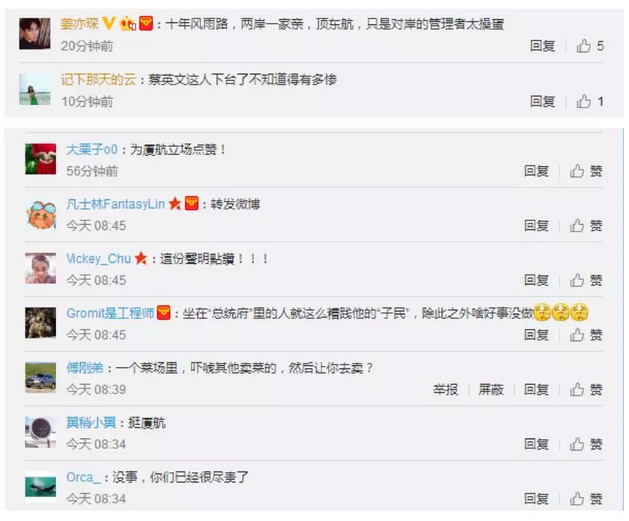Screen dimensions: 629x521
Task: Like 傅刚弟's comment about the vegetable market
Action: [x=586, y=389]
